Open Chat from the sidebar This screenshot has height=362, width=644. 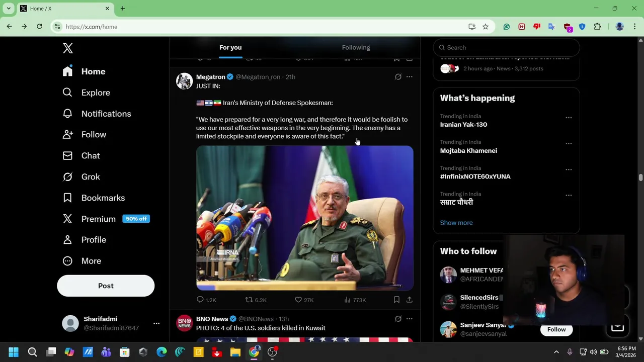pyautogui.click(x=81, y=156)
